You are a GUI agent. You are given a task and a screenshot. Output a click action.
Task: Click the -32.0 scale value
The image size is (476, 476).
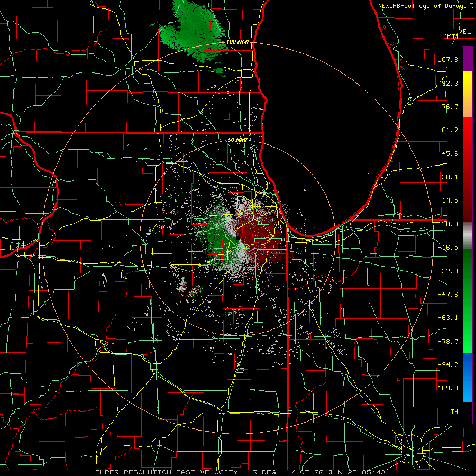tap(448, 271)
